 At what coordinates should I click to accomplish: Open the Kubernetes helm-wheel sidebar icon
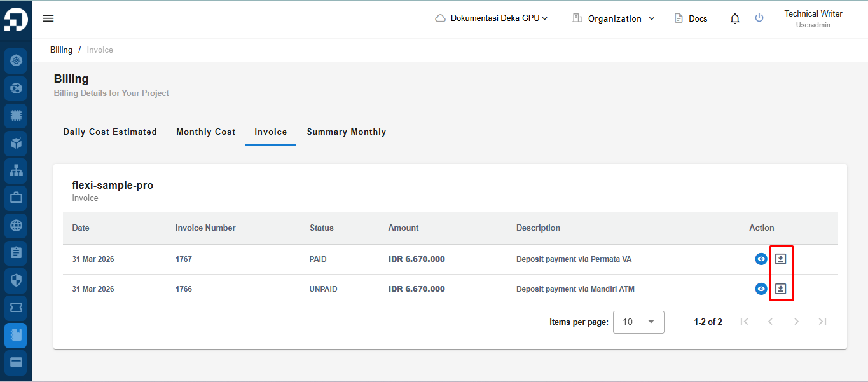point(16,60)
